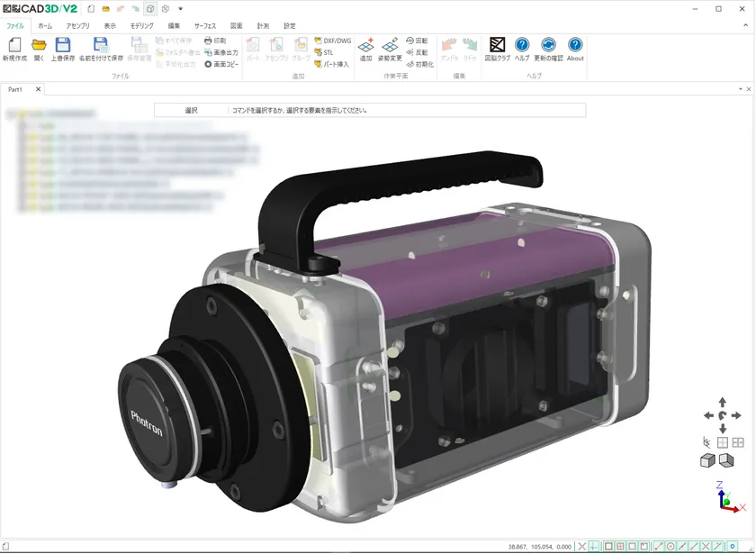Click 姿勢変更 work plane icon
This screenshot has width=756, height=554.
390,46
